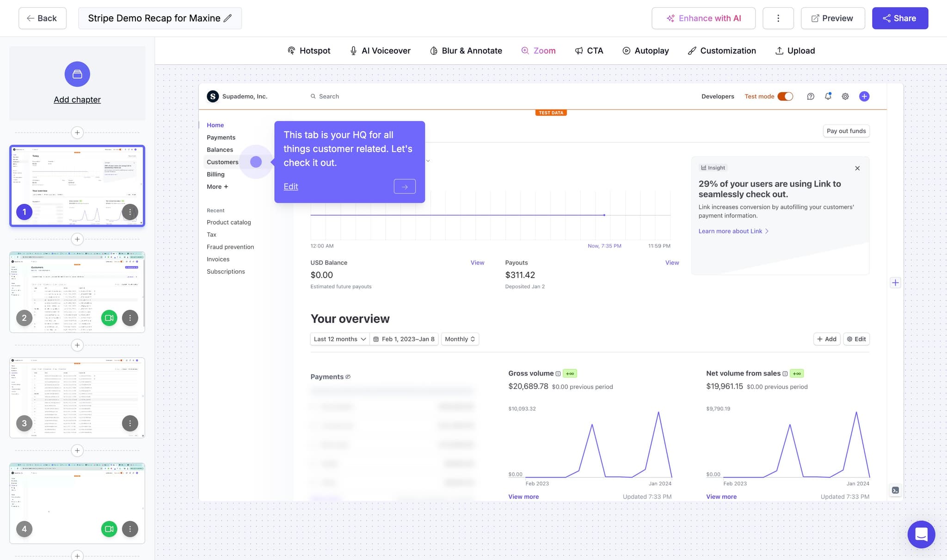The height and width of the screenshot is (560, 947).
Task: Open the Stripe settings gear icon
Action: click(845, 96)
